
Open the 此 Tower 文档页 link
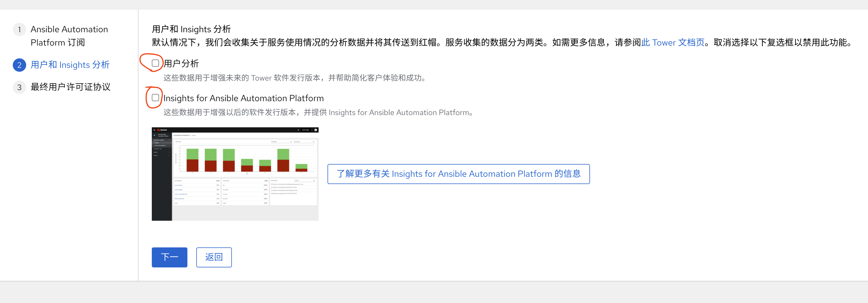pos(673,43)
